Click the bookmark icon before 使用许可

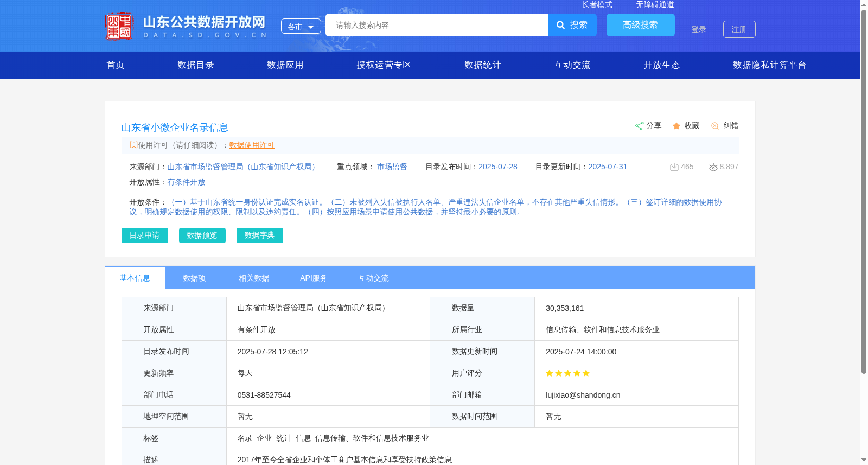[133, 144]
